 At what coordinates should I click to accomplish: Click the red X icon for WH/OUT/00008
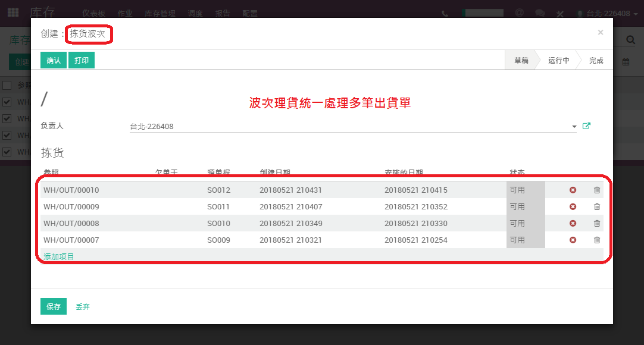(x=573, y=223)
